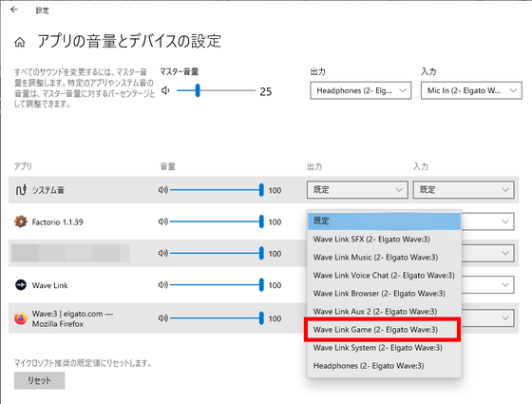Choose Wave Link System output

[384, 348]
